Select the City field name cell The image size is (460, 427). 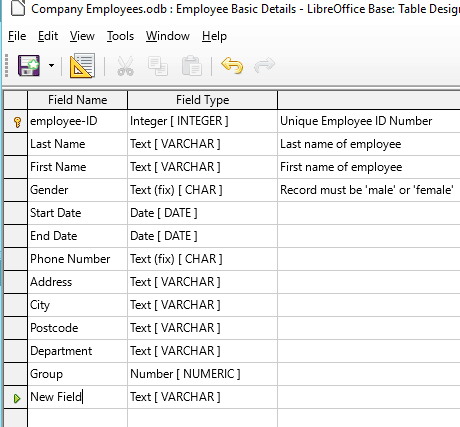point(77,305)
